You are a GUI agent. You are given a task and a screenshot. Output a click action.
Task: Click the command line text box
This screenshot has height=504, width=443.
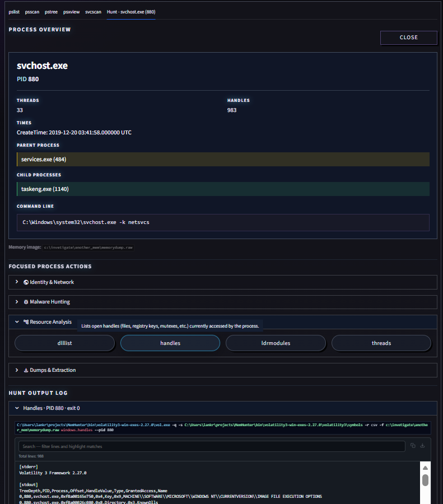point(223,222)
